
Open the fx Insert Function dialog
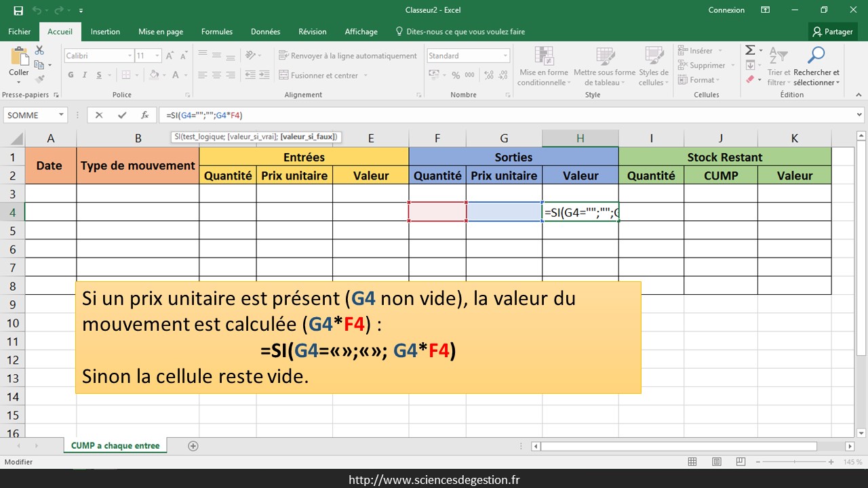[x=144, y=115]
